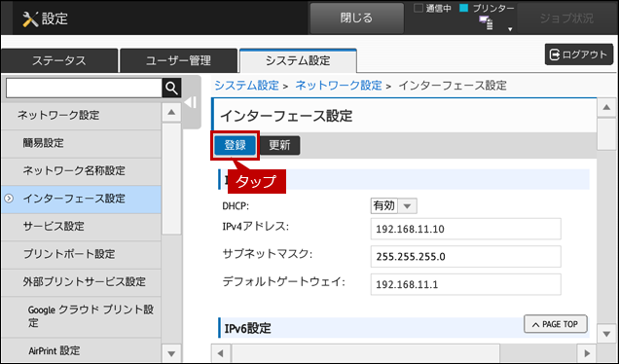619x364 pixels.
Task: Click the sidebar scroll up arrow
Action: coord(171,113)
